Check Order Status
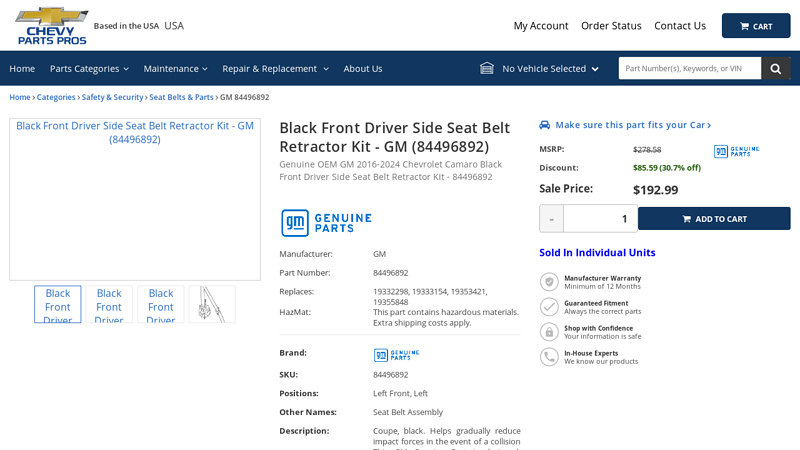The height and width of the screenshot is (450, 800). pyautogui.click(x=611, y=26)
